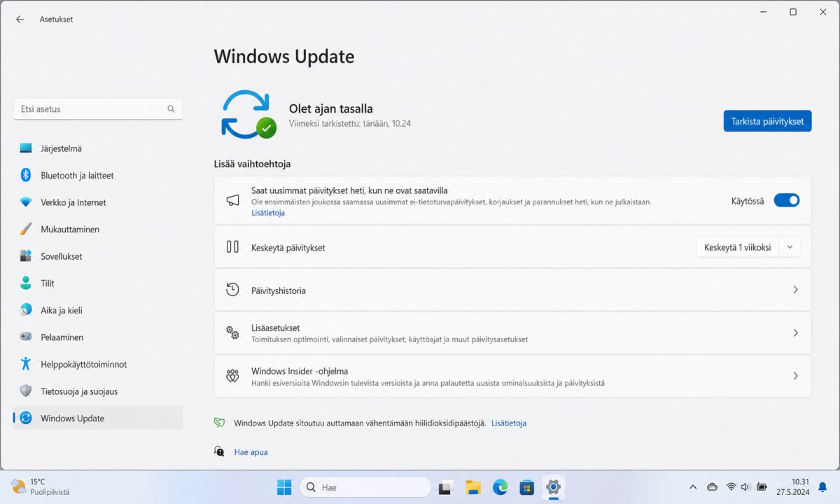Viewport: 840px width, 504px height.
Task: Click the Hae apua link
Action: [251, 452]
